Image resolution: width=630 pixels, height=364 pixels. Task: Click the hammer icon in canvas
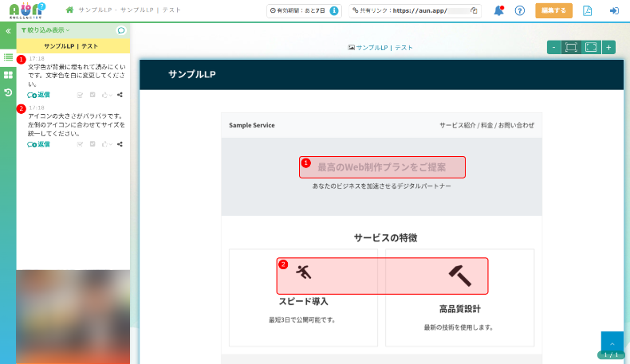coord(460,276)
